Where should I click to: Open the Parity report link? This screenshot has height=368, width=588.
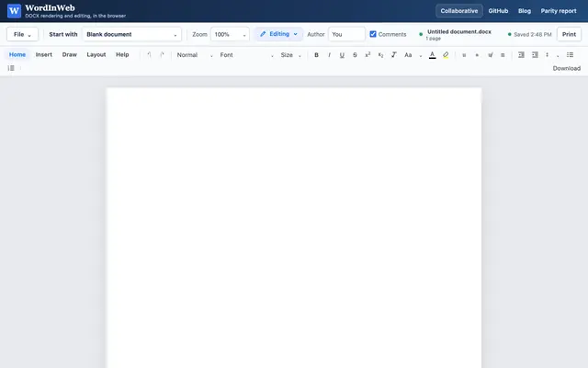[x=559, y=11]
